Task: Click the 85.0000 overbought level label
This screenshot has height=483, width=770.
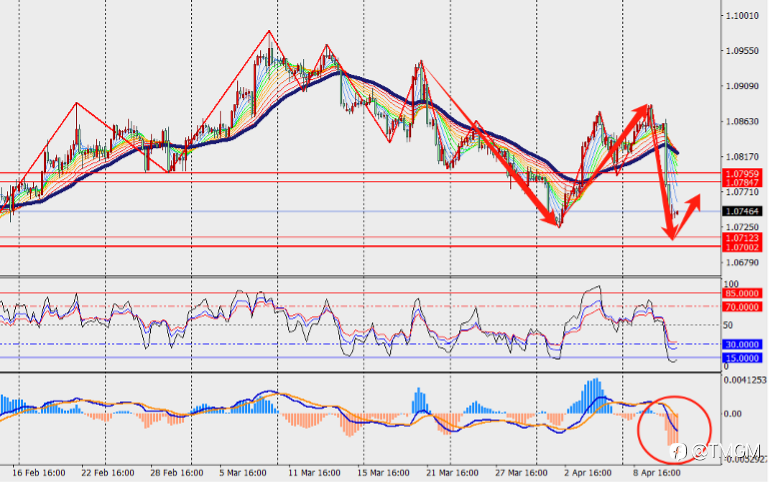Action: (x=742, y=294)
